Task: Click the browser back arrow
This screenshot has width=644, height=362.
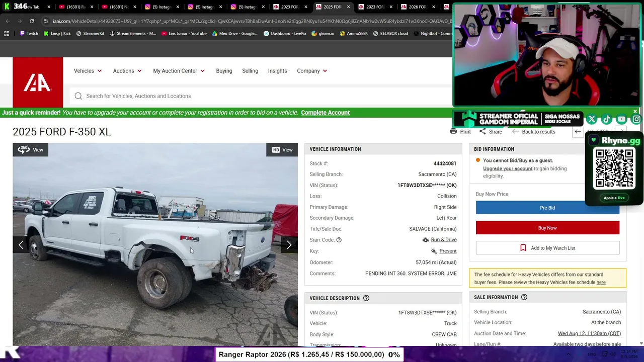Action: (8, 21)
